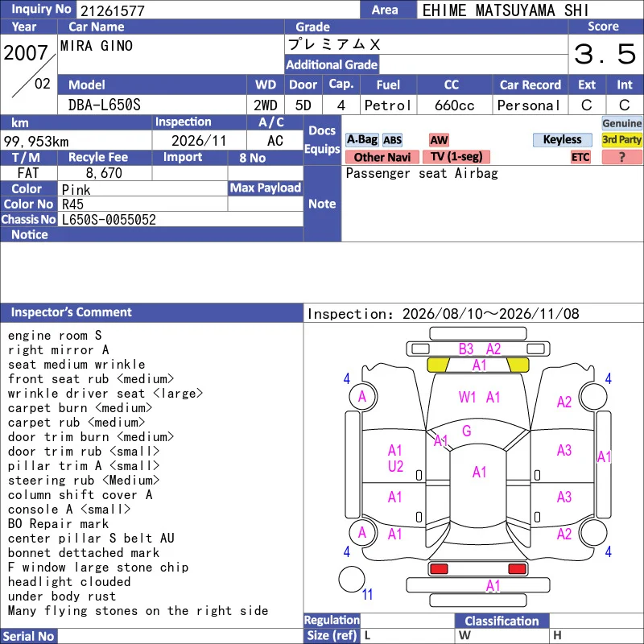Image resolution: width=644 pixels, height=644 pixels.
Task: Click the Chassis No L650S-0055052 field
Action: pos(180,219)
